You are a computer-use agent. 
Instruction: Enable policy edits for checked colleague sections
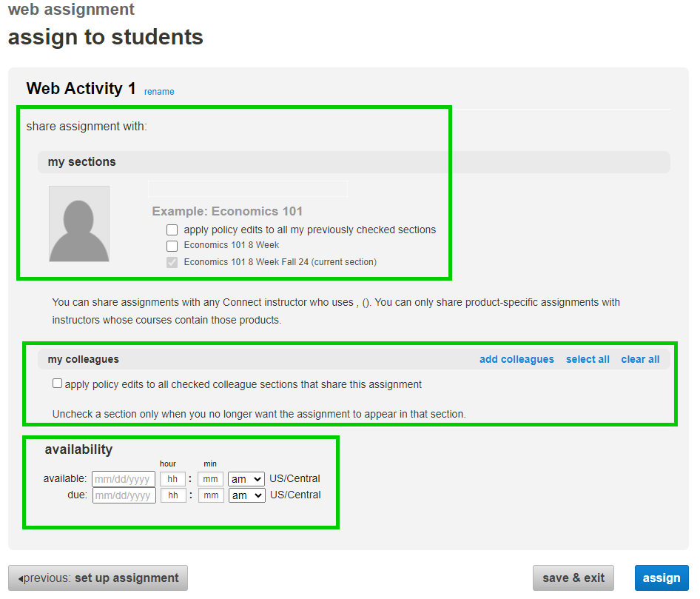58,384
